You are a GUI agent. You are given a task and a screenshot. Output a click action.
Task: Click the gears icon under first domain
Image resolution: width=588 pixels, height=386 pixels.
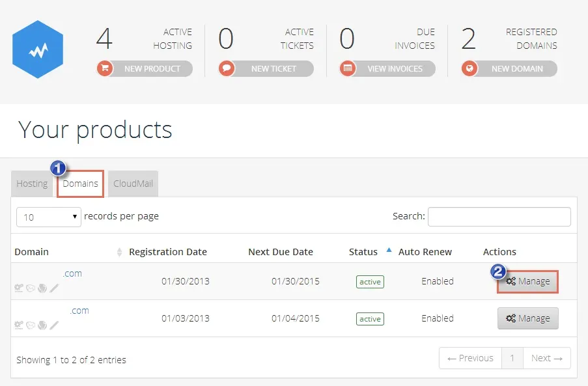pyautogui.click(x=19, y=288)
